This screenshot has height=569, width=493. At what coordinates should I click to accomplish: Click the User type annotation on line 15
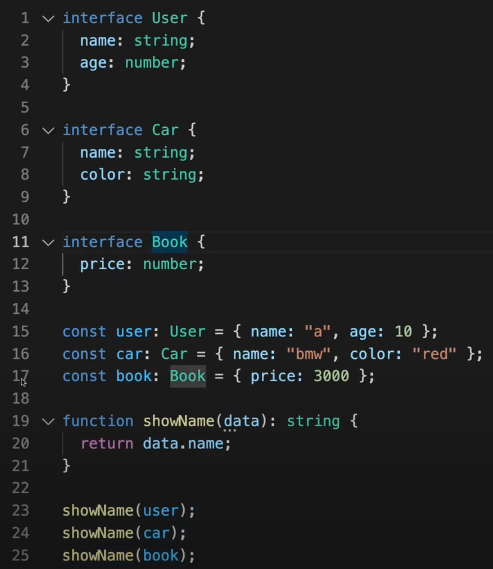point(188,332)
